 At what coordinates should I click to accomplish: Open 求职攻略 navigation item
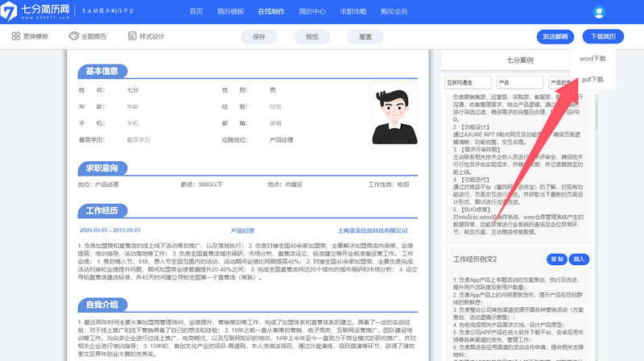(x=353, y=11)
